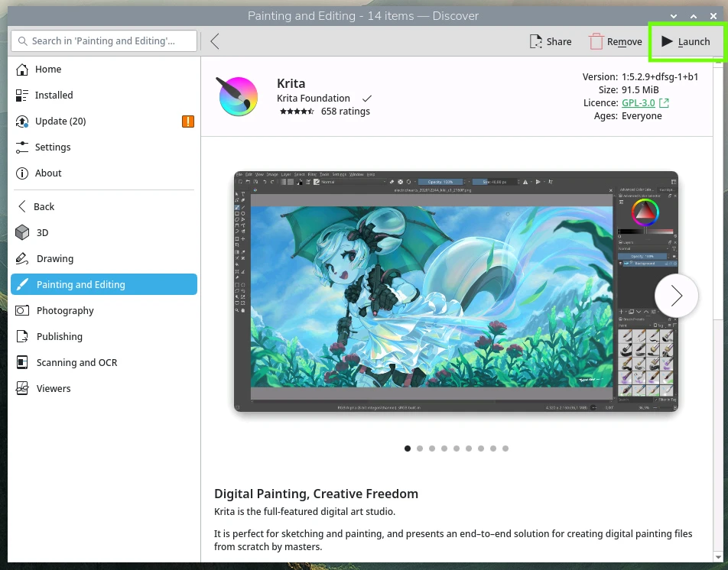Click the back chevron beside search field
This screenshot has height=570, width=728.
click(215, 41)
